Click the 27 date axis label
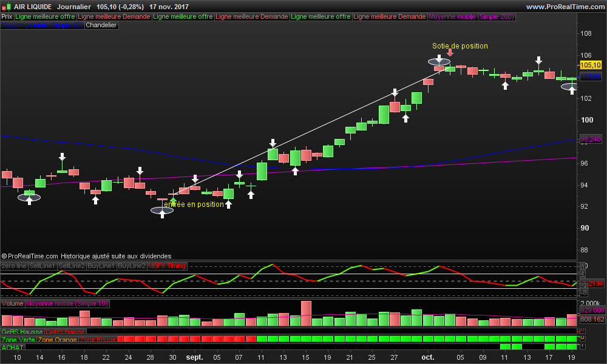Screen dimensions: 607x364 [394, 357]
